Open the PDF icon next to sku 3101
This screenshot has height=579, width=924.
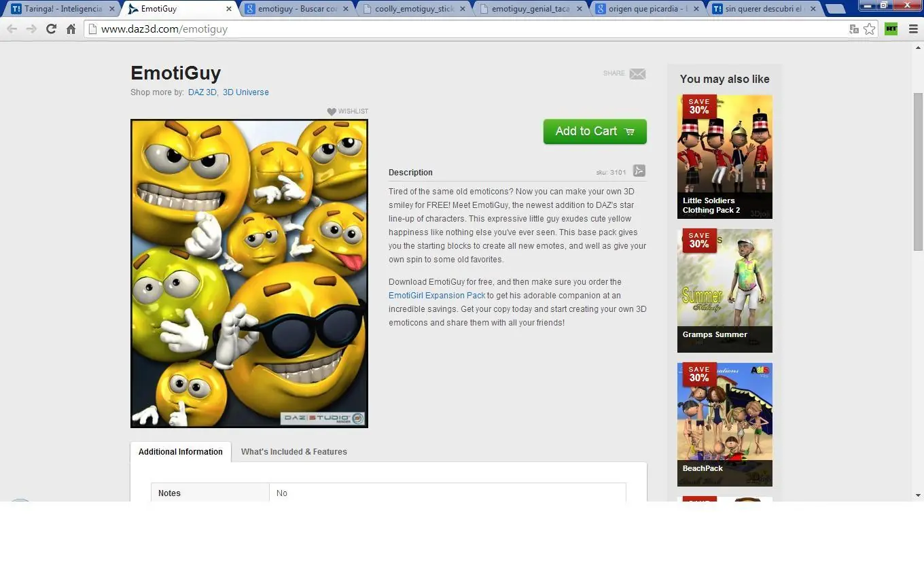coord(639,171)
